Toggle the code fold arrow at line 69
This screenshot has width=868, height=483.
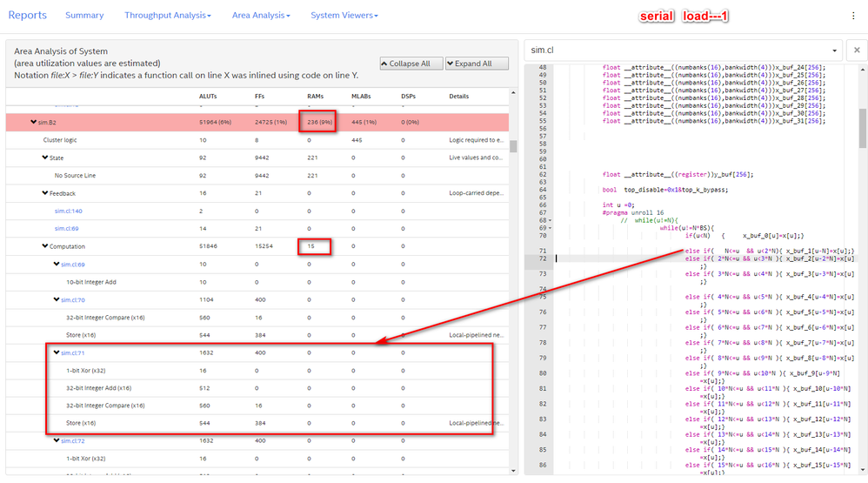(x=550, y=228)
